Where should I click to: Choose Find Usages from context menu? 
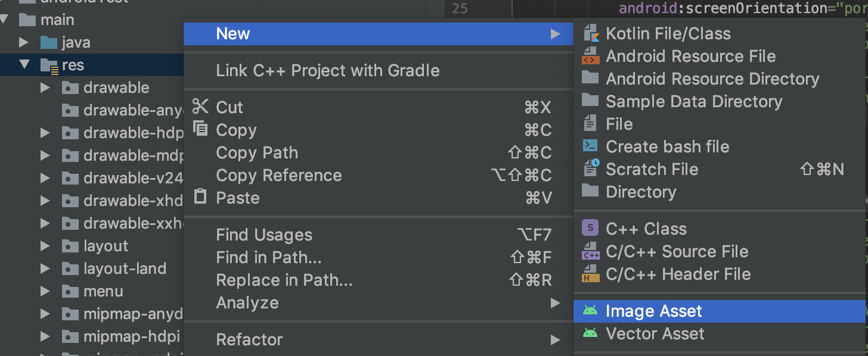pyautogui.click(x=264, y=235)
